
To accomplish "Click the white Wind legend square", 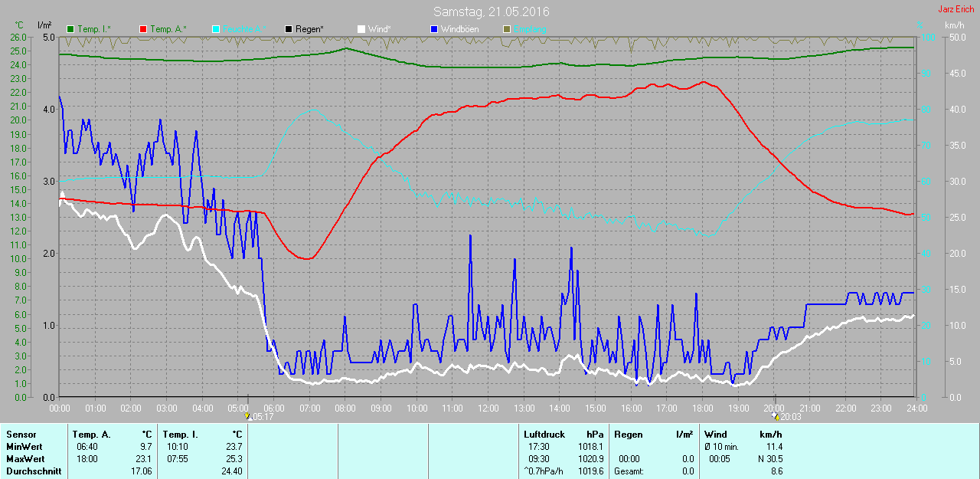I will point(361,29).
